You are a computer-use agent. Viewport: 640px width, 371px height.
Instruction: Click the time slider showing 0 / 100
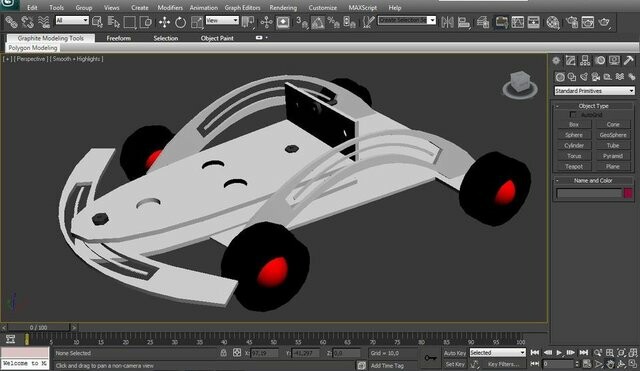[x=38, y=327]
